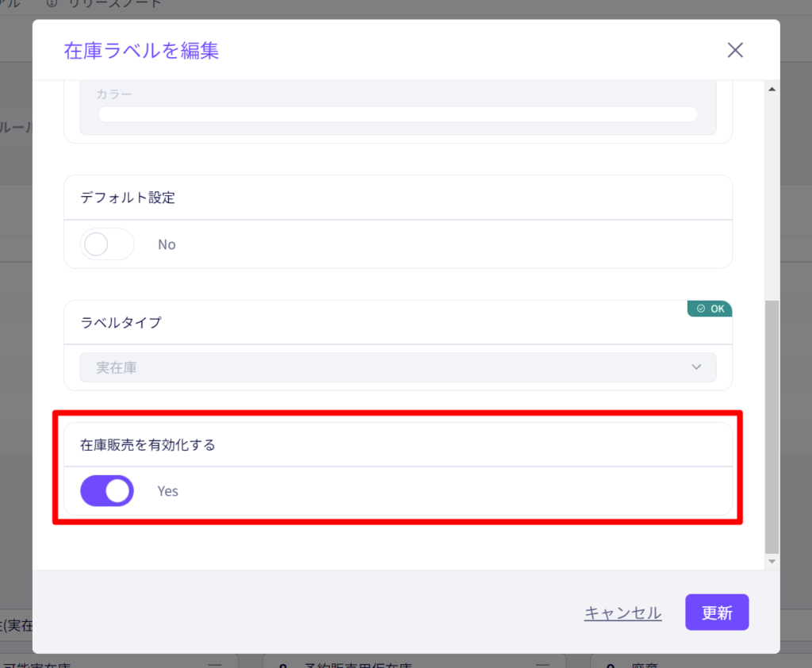812x668 pixels.
Task: Click the dialog scrollbar down arrow
Action: coord(772,561)
